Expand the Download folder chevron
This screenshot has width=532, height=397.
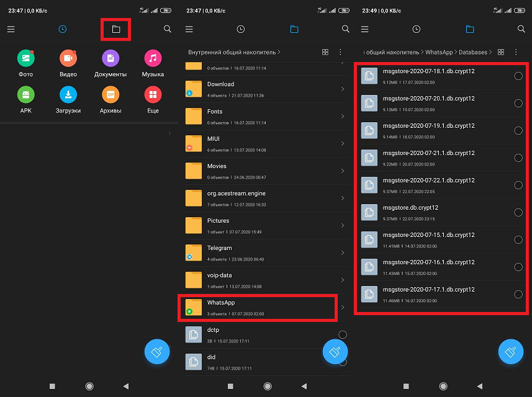point(343,89)
